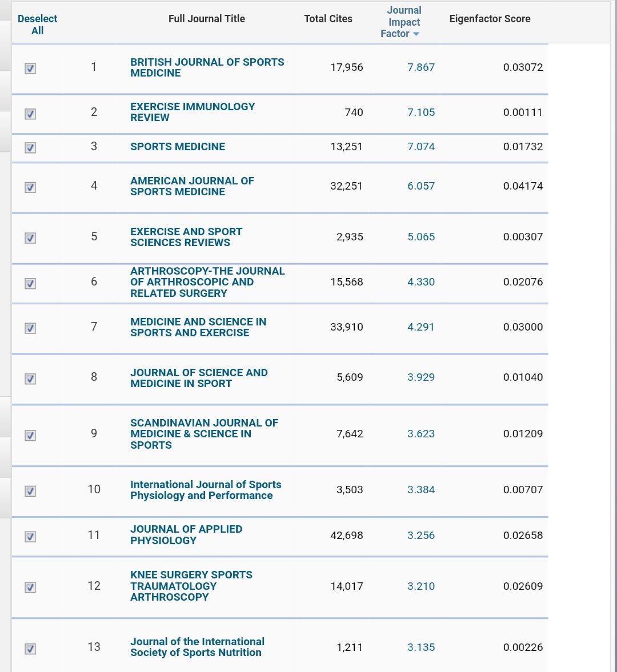Click impact factor value 3.135

pyautogui.click(x=421, y=647)
